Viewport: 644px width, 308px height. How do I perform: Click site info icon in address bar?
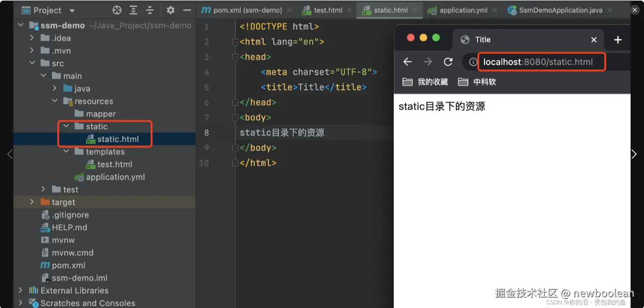(473, 62)
